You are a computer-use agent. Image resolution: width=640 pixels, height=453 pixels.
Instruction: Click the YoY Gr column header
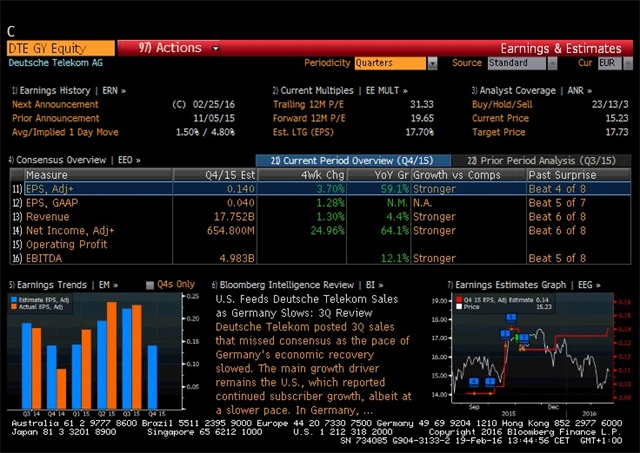tap(378, 175)
